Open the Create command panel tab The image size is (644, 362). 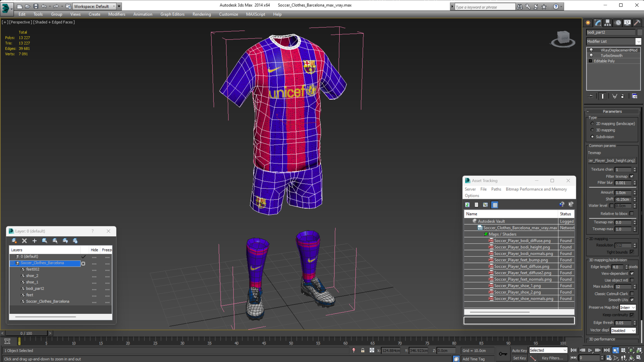pyautogui.click(x=588, y=23)
